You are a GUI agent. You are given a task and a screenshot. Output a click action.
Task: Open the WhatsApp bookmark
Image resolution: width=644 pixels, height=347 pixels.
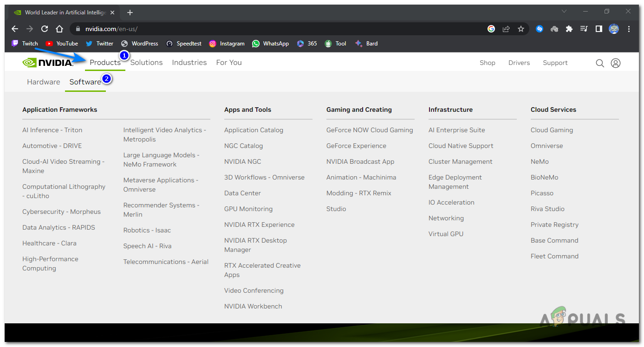[270, 43]
